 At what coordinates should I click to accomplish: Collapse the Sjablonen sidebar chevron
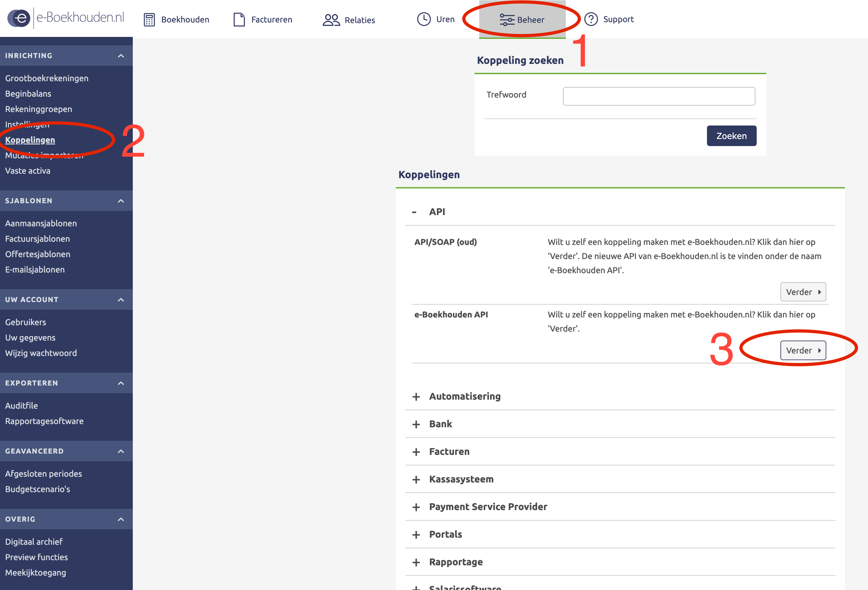pyautogui.click(x=121, y=201)
